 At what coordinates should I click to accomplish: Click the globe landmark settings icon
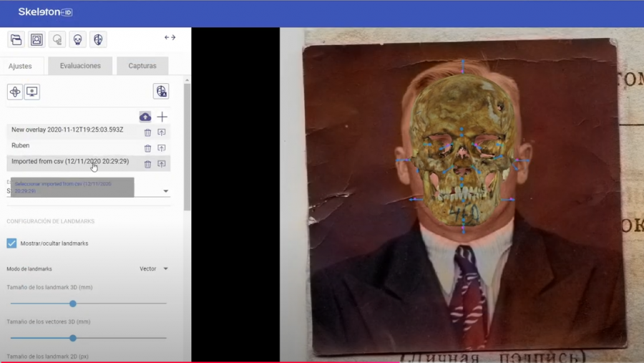click(x=161, y=91)
